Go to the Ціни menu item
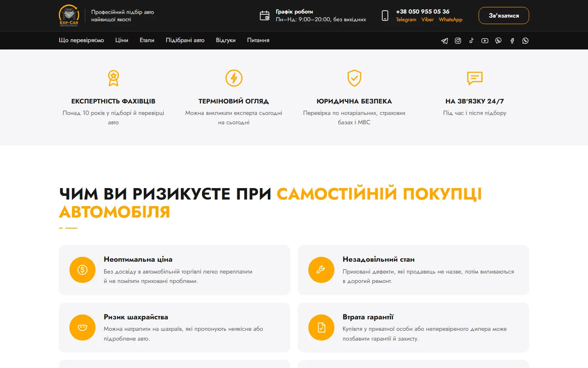This screenshot has height=368, width=588. tap(122, 40)
